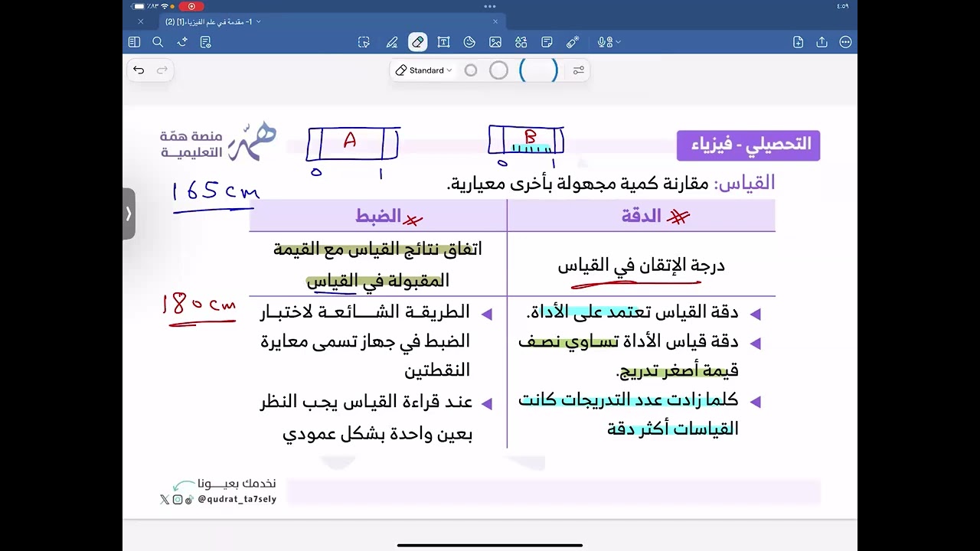Image resolution: width=980 pixels, height=551 pixels.
Task: Select the sticky note tool
Action: pos(547,42)
